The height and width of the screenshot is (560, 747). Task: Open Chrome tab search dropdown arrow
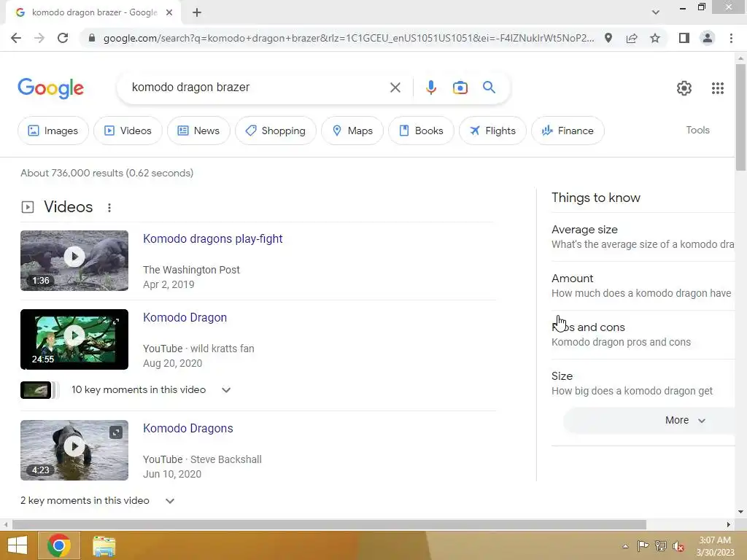tap(656, 12)
